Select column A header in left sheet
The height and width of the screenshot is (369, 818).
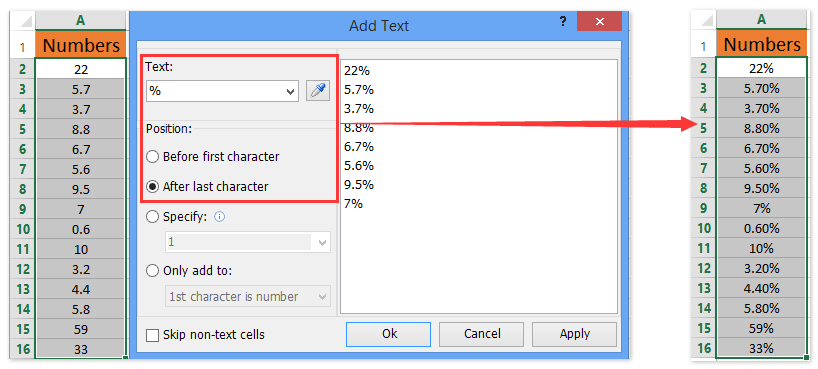(x=80, y=21)
